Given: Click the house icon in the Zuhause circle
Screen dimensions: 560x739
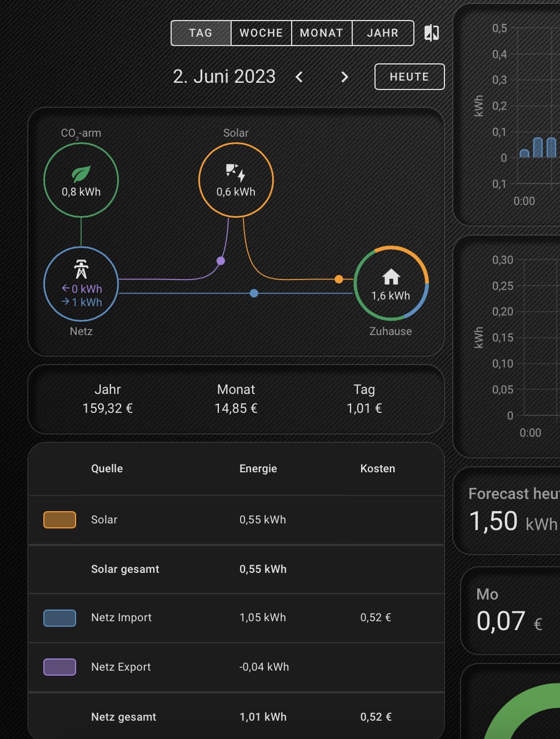Looking at the screenshot, I should tap(391, 277).
